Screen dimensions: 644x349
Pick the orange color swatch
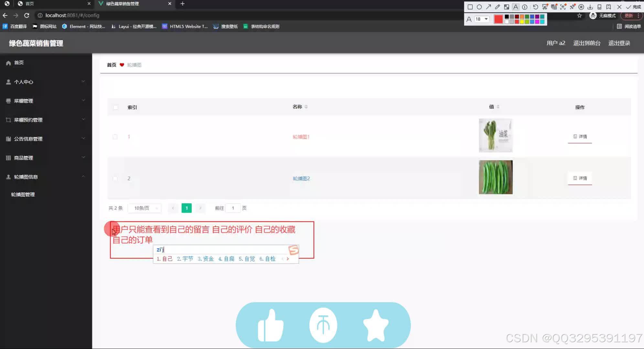pos(522,16)
